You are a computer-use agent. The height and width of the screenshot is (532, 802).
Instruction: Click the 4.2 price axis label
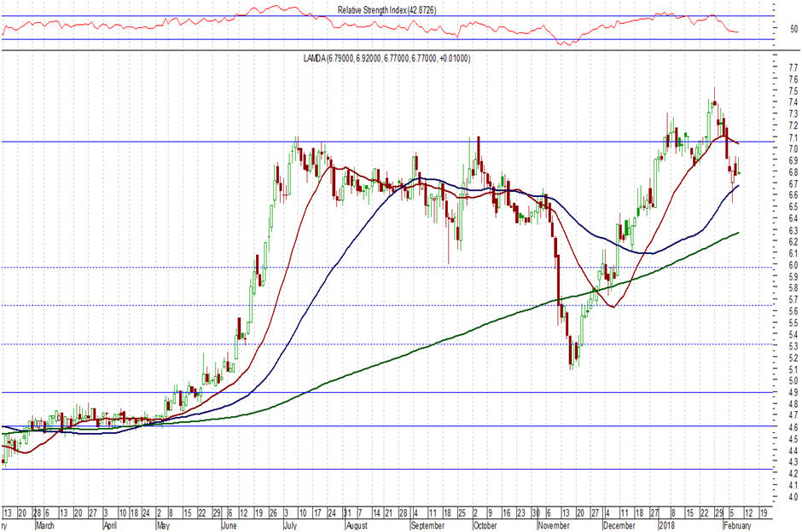(x=793, y=474)
